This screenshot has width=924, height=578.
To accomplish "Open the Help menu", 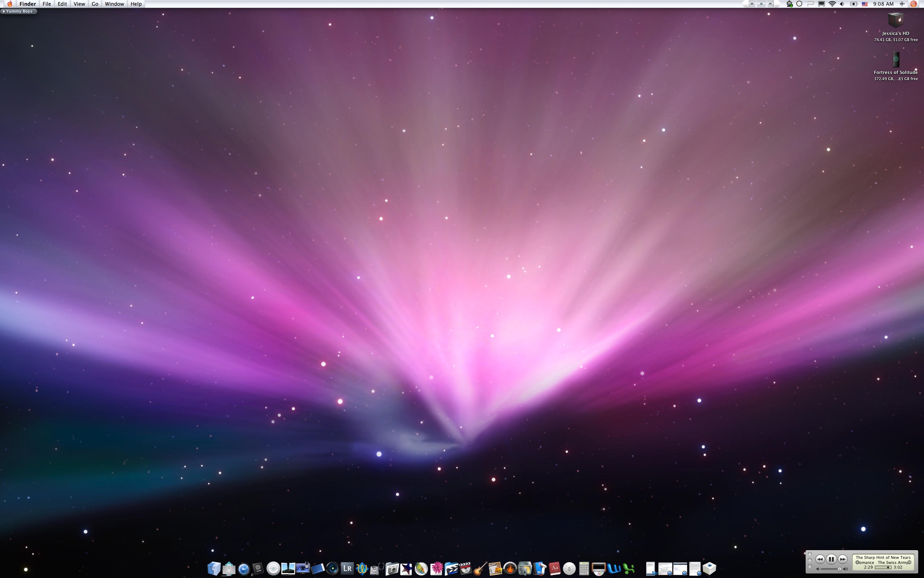I will coord(136,4).
